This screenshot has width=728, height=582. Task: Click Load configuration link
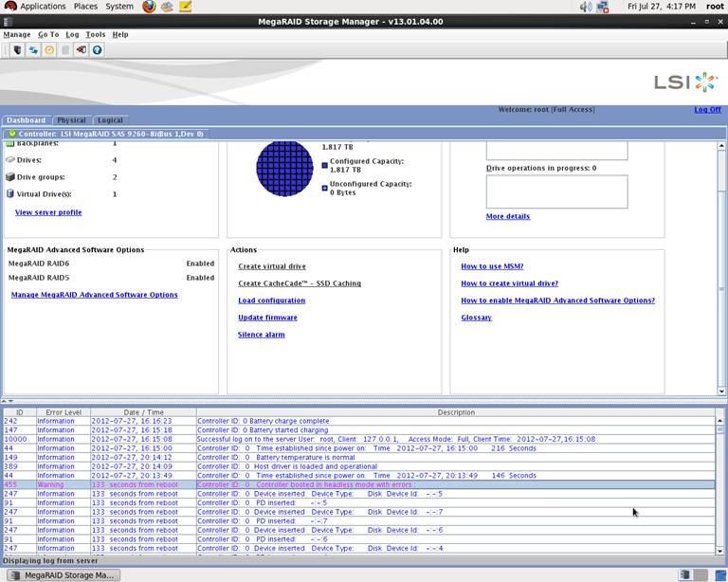(272, 300)
